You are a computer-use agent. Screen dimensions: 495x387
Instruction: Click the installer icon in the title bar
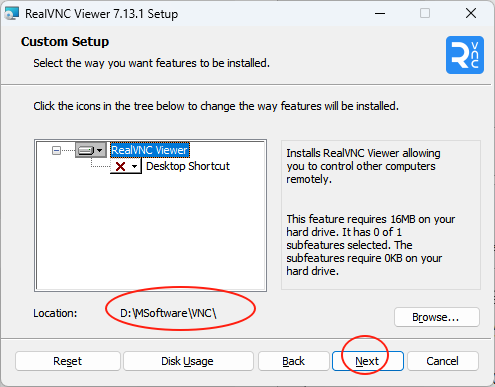point(11,14)
